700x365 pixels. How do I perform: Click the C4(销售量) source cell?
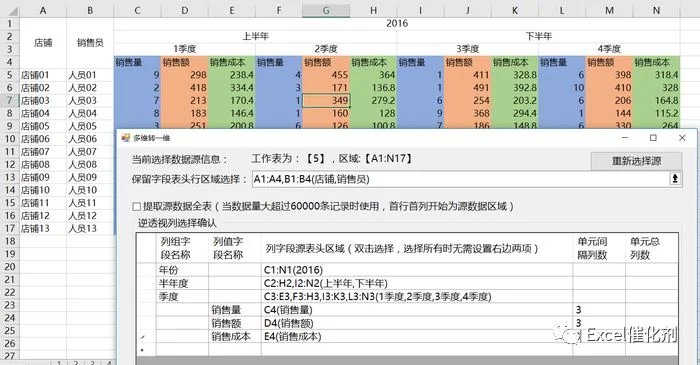(x=417, y=310)
